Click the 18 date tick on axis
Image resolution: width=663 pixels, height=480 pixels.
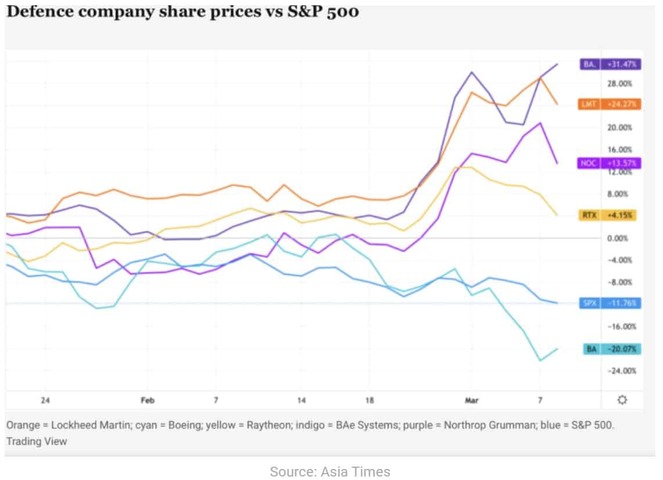click(x=370, y=400)
